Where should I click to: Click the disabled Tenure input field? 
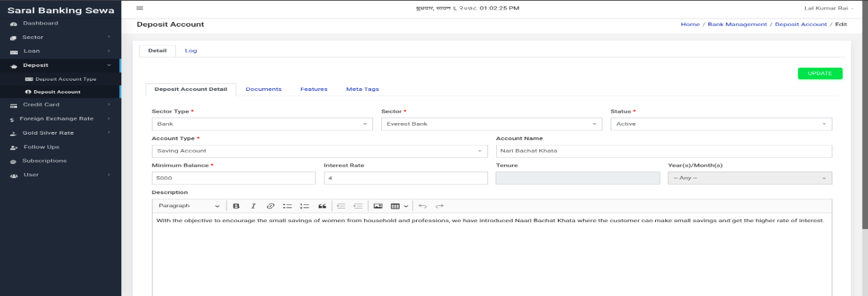pyautogui.click(x=578, y=178)
